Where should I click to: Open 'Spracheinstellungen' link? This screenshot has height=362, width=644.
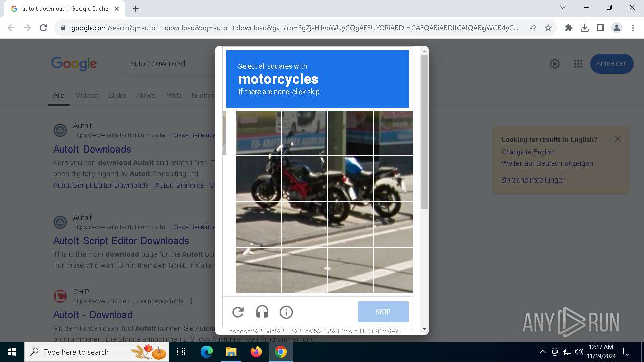point(534,180)
